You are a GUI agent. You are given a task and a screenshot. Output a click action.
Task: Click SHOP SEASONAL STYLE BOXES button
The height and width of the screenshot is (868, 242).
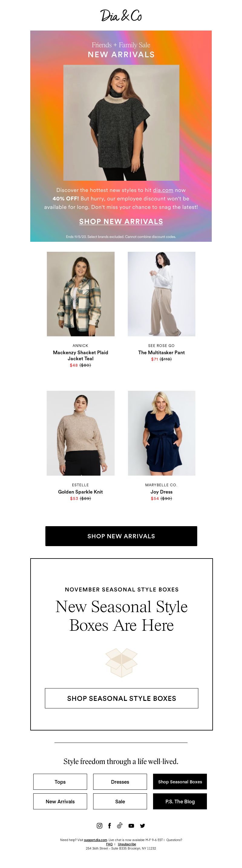click(x=121, y=698)
